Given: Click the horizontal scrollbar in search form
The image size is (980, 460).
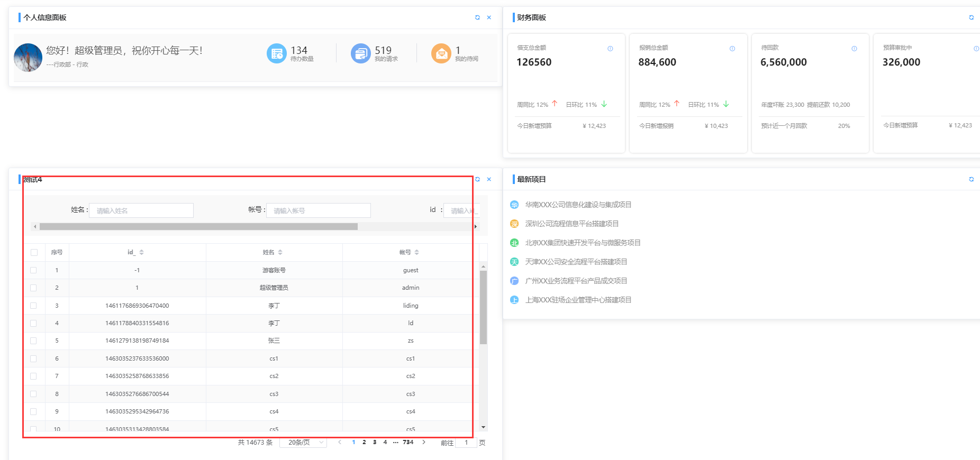Looking at the screenshot, I should click(x=198, y=227).
